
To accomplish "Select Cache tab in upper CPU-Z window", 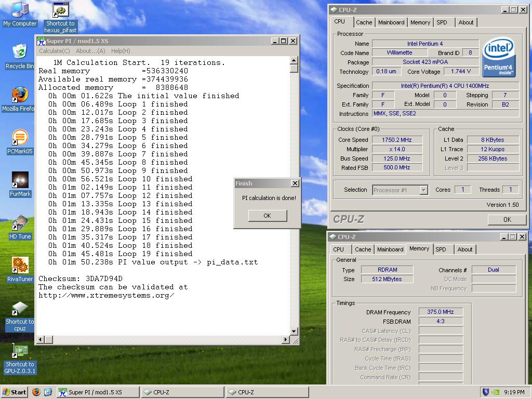I will pos(364,22).
